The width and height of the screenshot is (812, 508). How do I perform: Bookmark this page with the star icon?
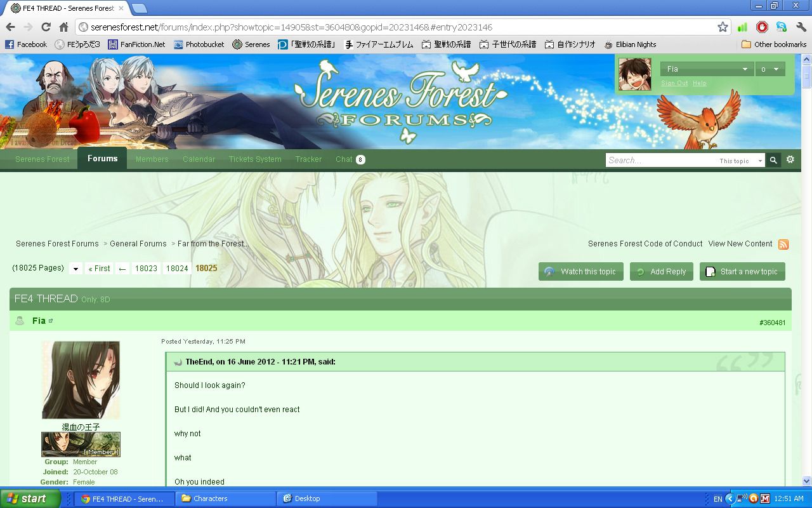(x=723, y=27)
